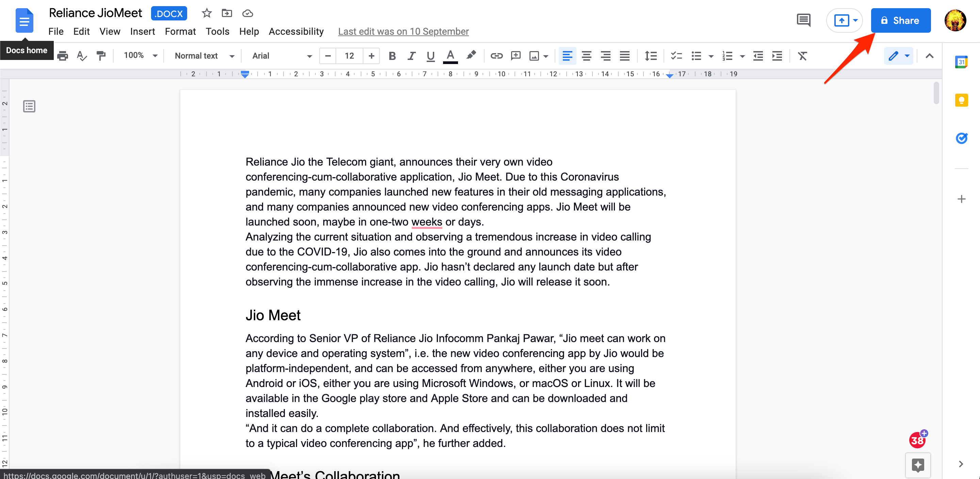
Task: Open the zoom level 100% dropdown
Action: click(x=138, y=56)
